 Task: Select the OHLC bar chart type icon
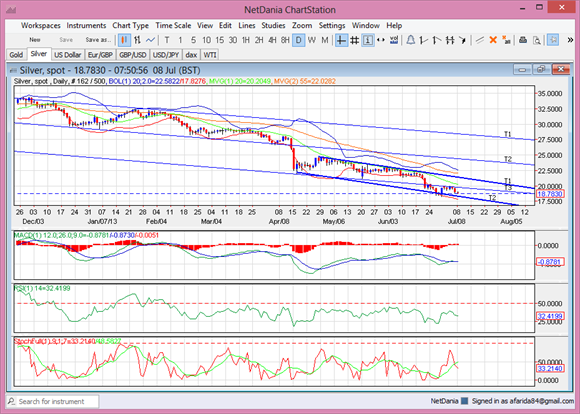pyautogui.click(x=137, y=40)
